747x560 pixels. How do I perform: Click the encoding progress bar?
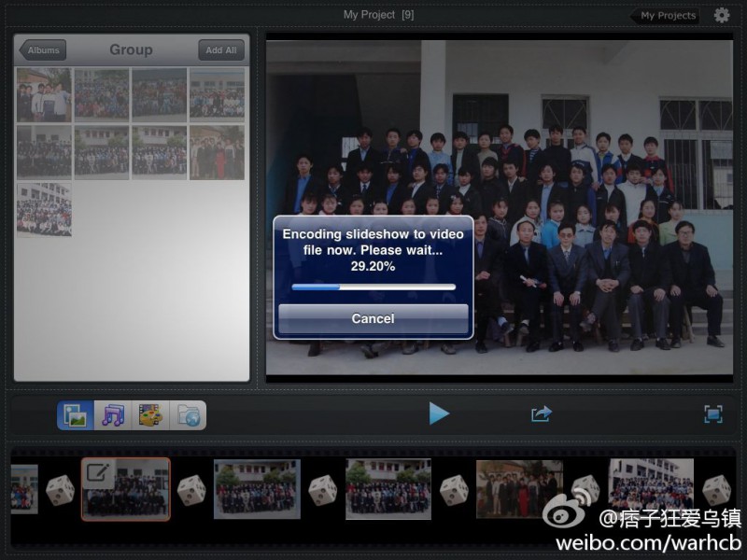pos(373,287)
